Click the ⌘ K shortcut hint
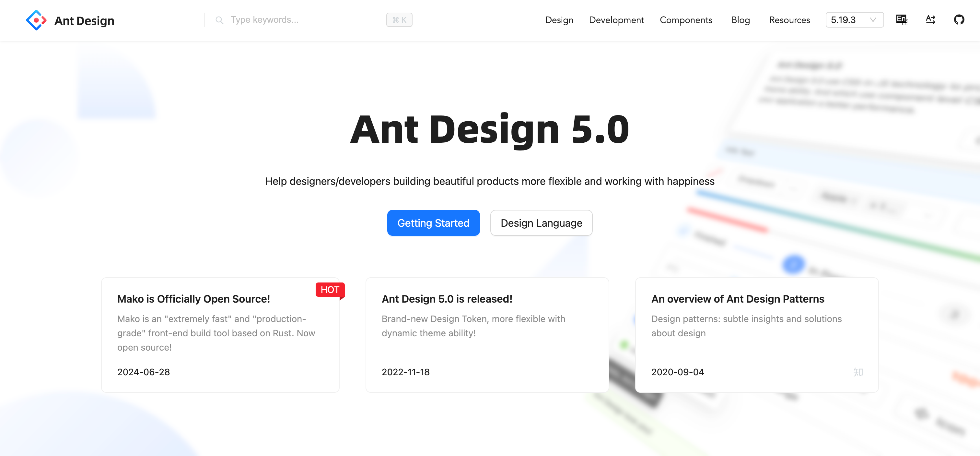980x456 pixels. click(399, 20)
